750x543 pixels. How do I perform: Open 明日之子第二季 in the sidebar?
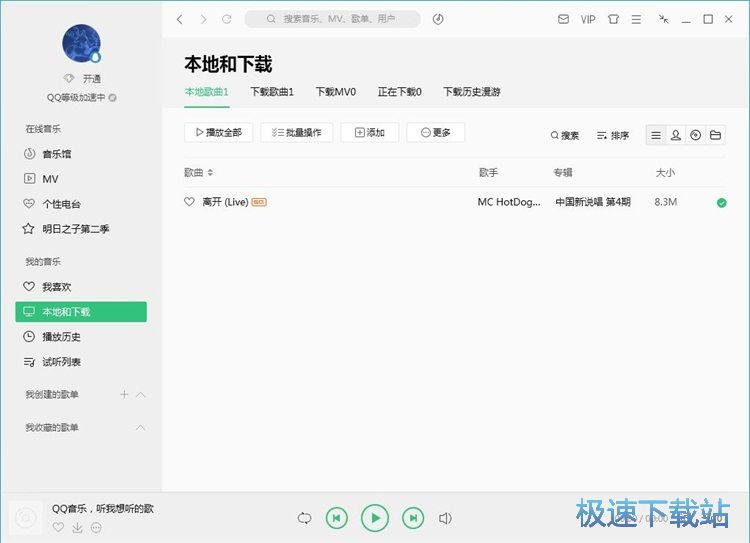point(76,229)
